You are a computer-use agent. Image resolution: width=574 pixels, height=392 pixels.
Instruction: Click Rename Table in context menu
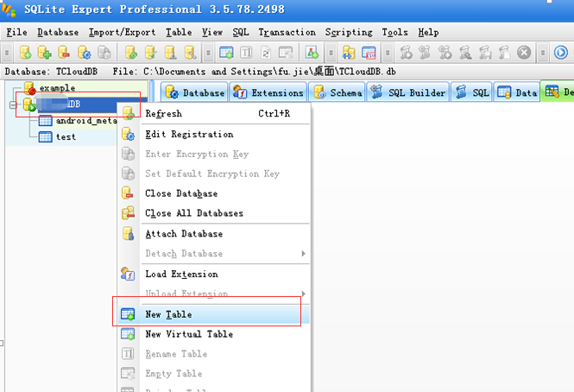(215, 354)
